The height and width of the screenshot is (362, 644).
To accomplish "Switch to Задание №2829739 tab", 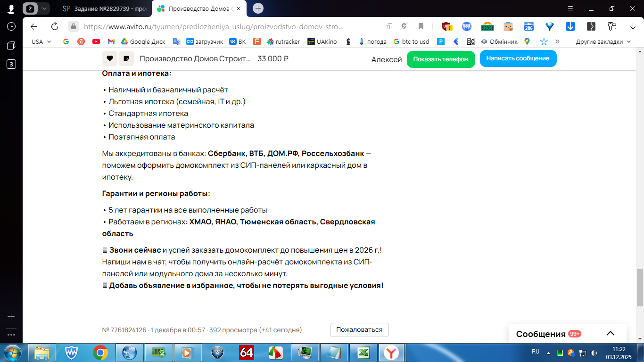I will click(x=105, y=8).
